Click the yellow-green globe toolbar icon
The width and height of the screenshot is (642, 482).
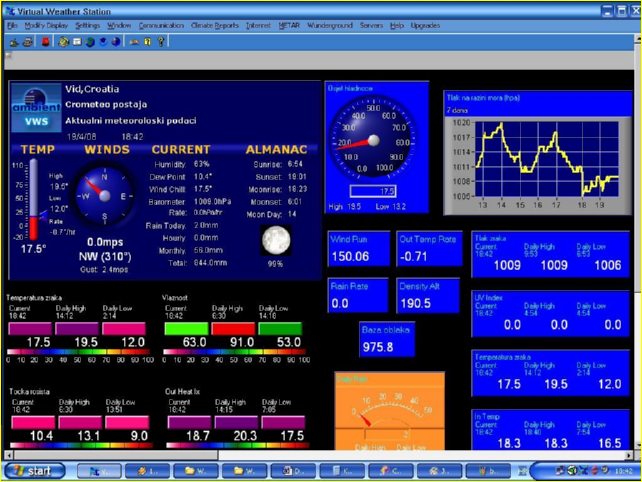(63, 42)
